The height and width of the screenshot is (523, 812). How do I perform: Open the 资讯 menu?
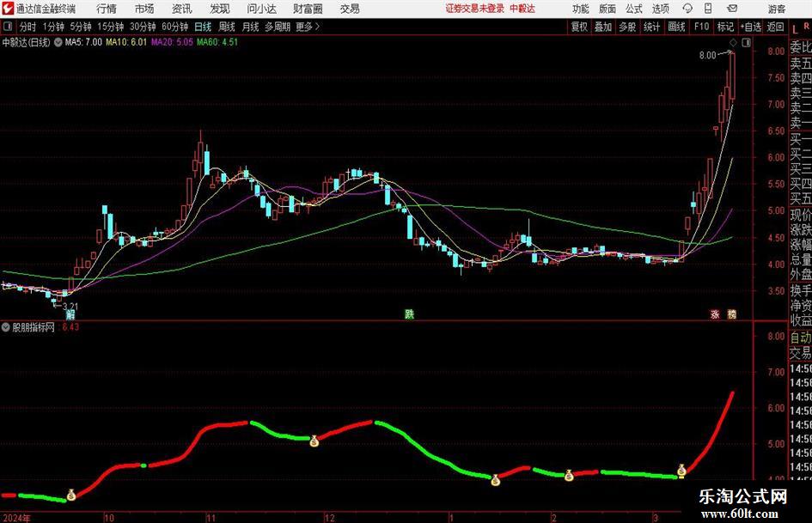[x=182, y=9]
